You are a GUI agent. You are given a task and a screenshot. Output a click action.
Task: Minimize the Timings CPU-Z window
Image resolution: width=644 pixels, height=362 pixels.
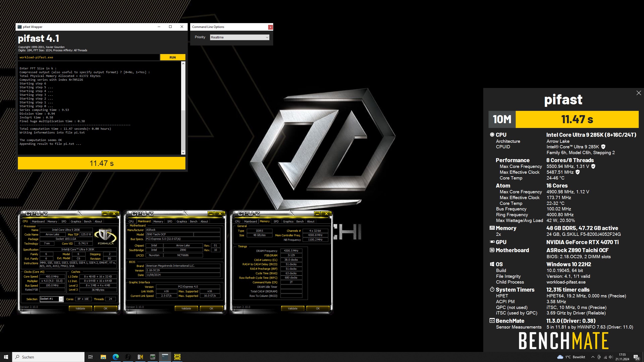[317, 214]
